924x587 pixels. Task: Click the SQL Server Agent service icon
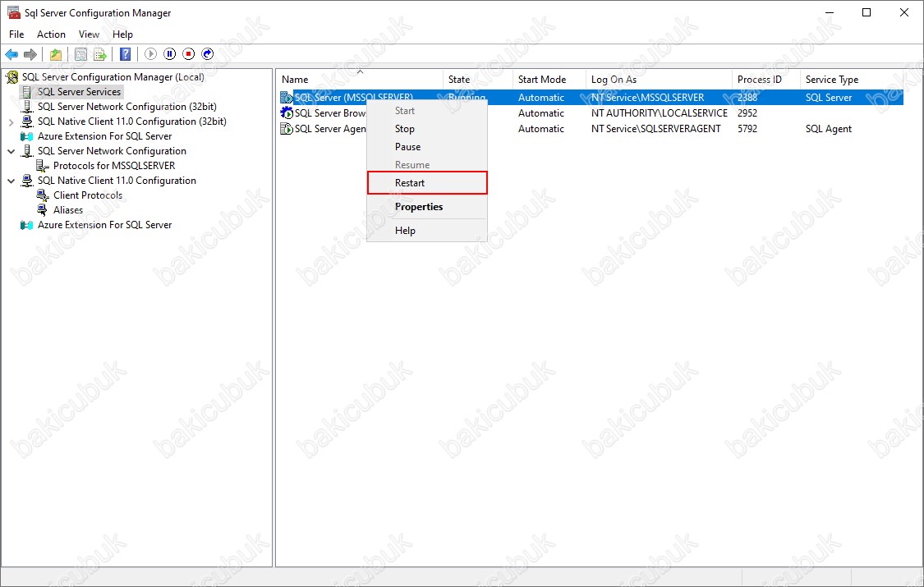pos(287,129)
